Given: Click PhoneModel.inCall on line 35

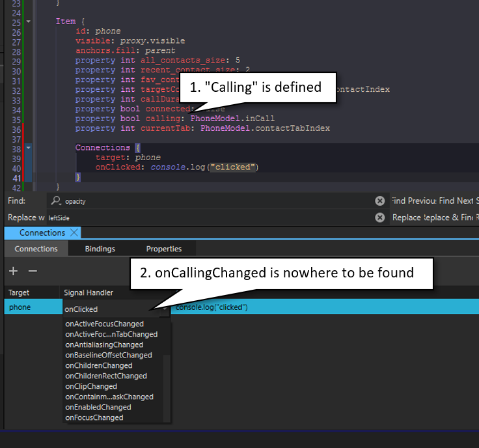Looking at the screenshot, I should 232,119.
